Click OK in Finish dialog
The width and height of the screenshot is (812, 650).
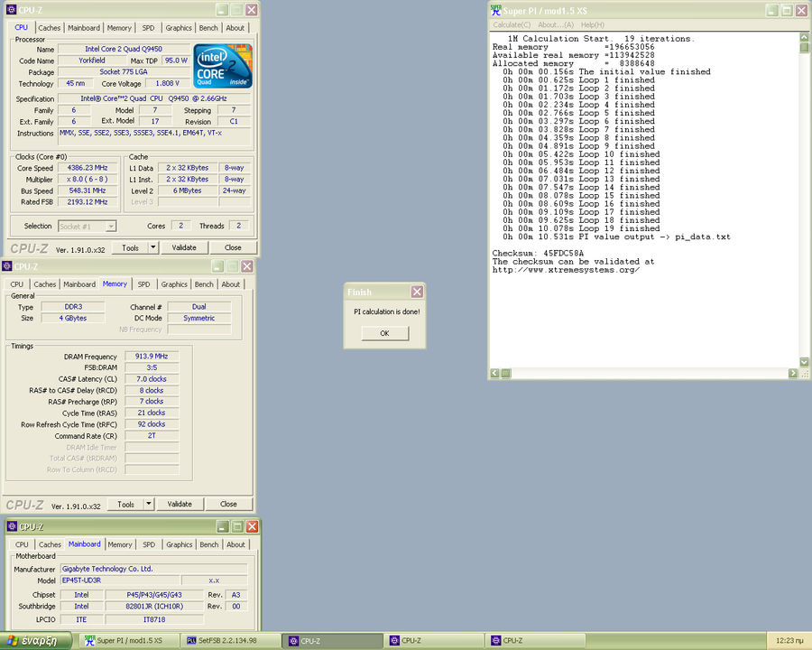[x=384, y=333]
